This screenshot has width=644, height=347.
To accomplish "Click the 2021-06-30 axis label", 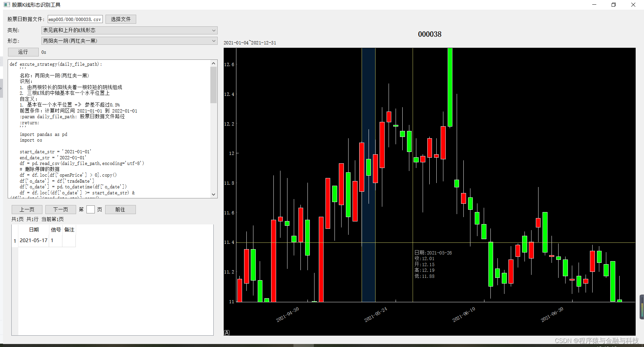I will [x=552, y=315].
